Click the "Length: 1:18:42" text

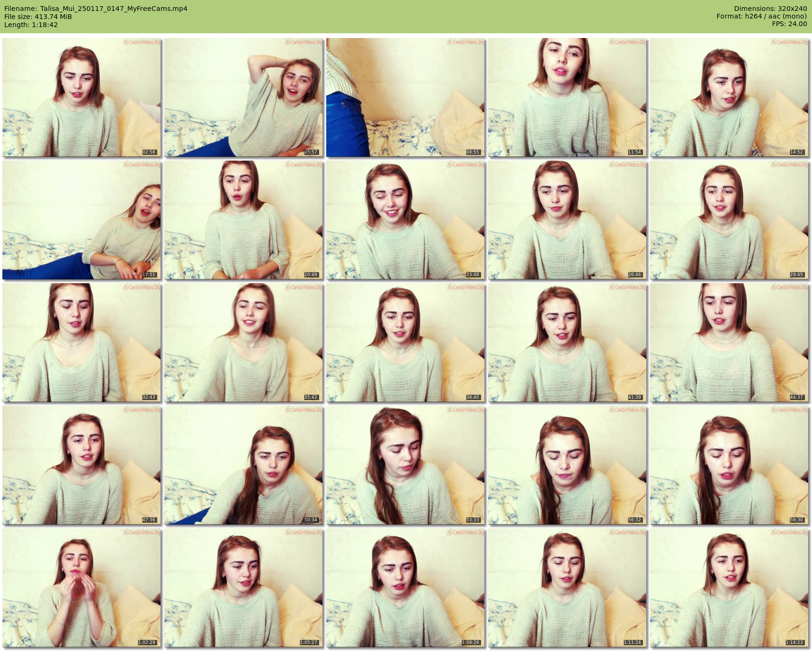(x=31, y=25)
